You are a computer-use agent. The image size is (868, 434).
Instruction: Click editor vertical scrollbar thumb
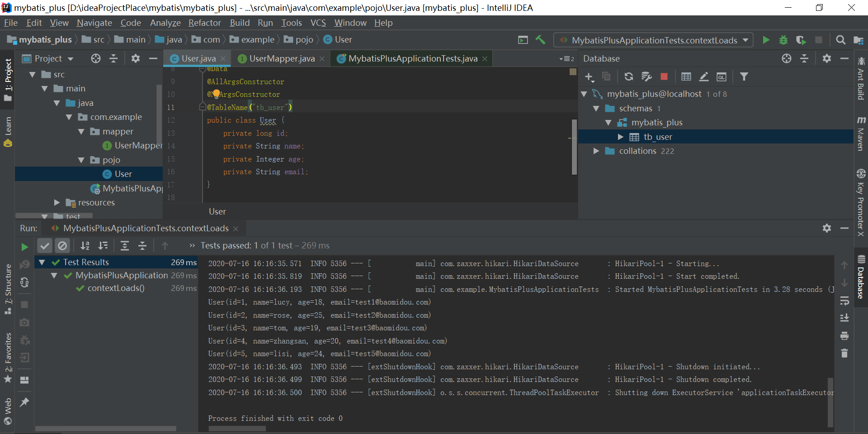tap(574, 147)
